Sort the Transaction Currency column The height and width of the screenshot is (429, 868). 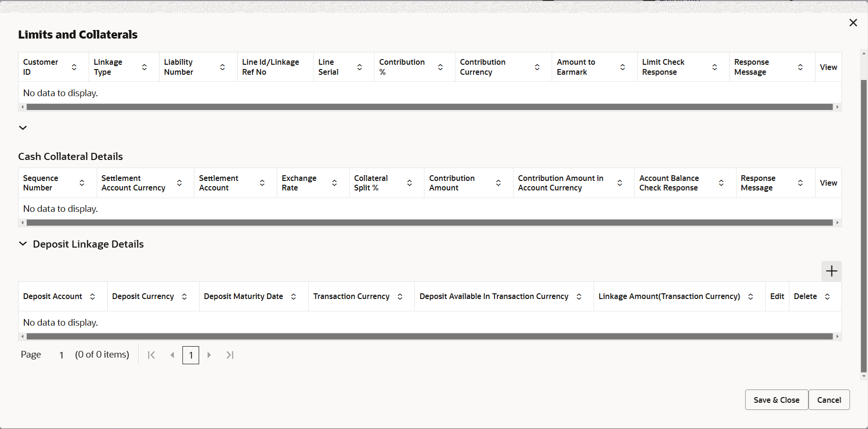pyautogui.click(x=400, y=296)
